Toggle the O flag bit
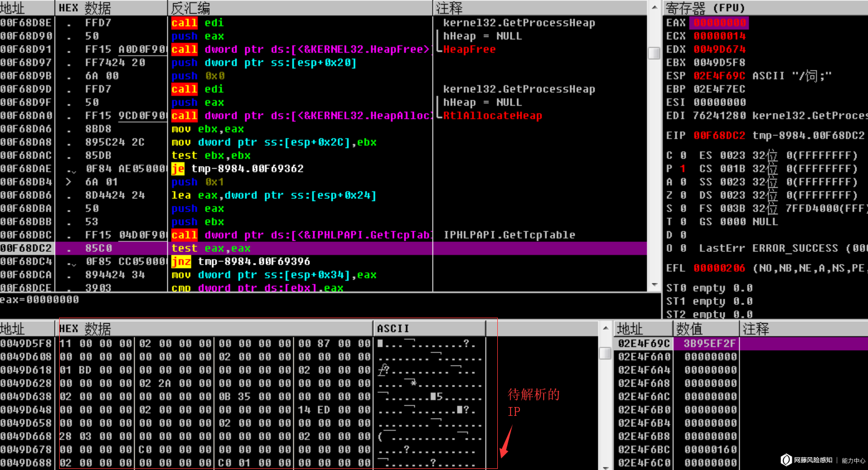 683,248
